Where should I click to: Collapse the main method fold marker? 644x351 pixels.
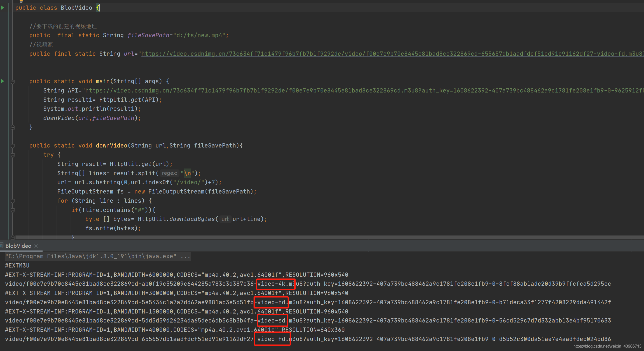pos(13,81)
